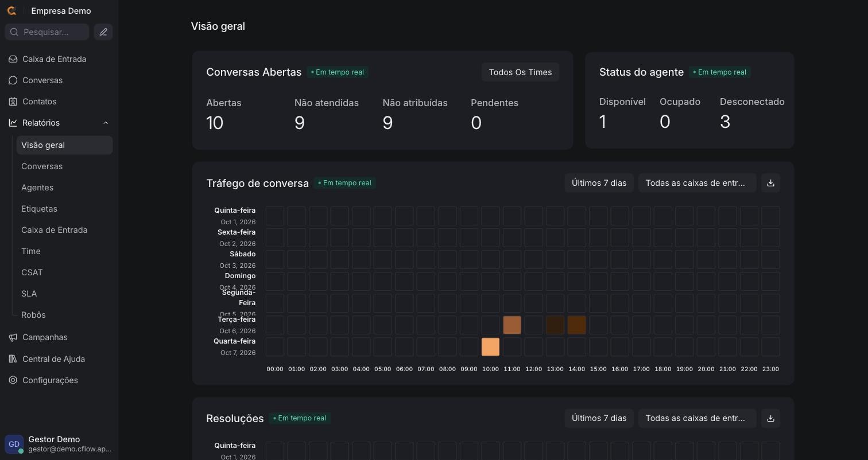Click the Relatórios chart icon
This screenshot has height=460, width=868.
coord(13,123)
